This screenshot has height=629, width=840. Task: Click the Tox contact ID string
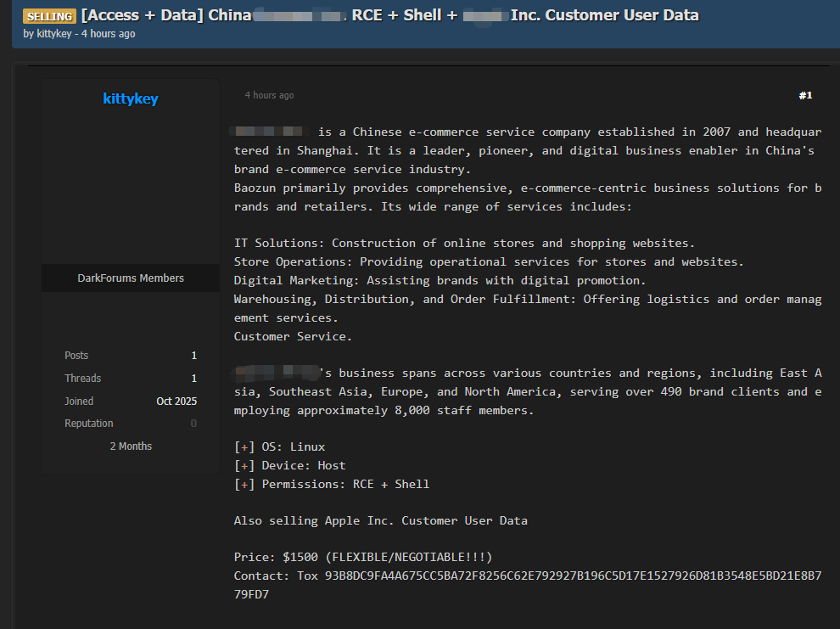coord(573,576)
